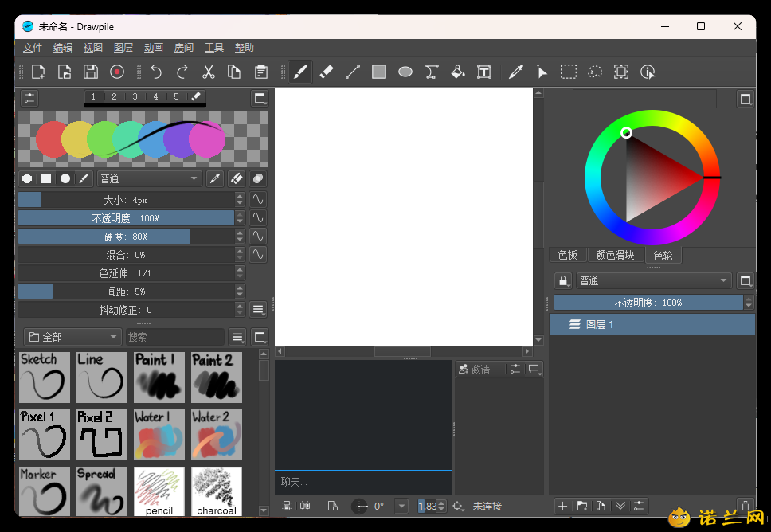The image size is (771, 532).
Task: Cut selection with the scissors icon
Action: point(209,72)
